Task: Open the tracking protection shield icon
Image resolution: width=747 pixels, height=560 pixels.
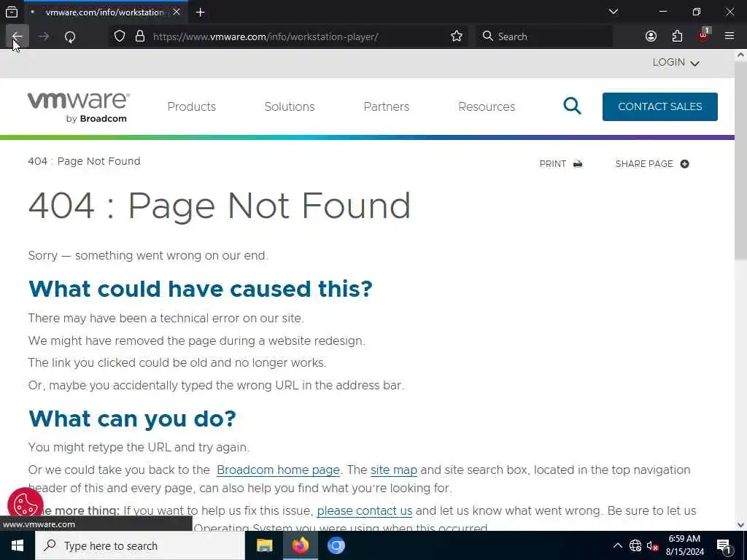Action: pos(120,36)
